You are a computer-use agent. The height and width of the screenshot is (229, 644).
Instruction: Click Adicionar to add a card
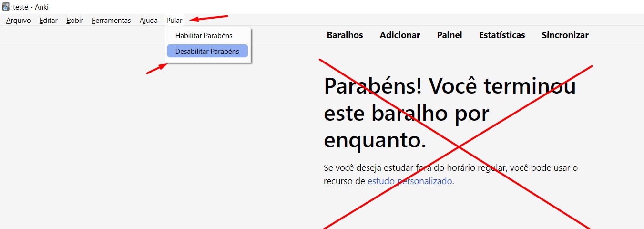point(400,35)
